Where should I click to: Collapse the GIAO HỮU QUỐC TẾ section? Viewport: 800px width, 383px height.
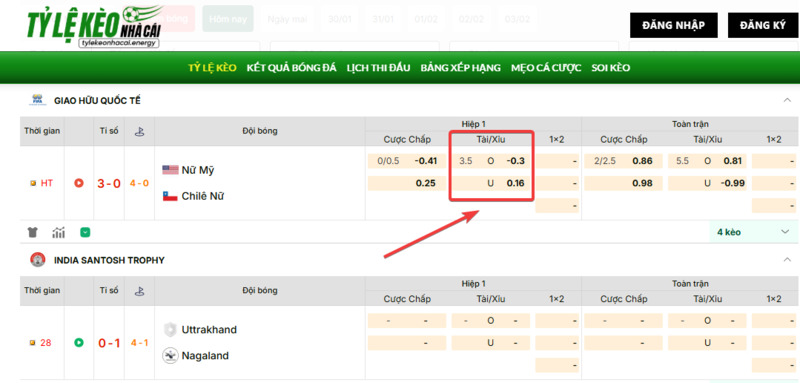click(x=787, y=100)
